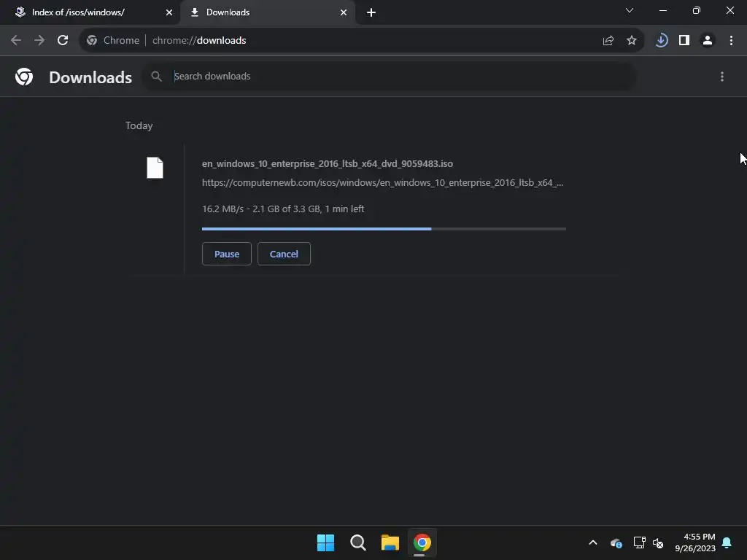Open the clock showing 4:55 PM
This screenshot has width=747, height=560.
point(695,542)
